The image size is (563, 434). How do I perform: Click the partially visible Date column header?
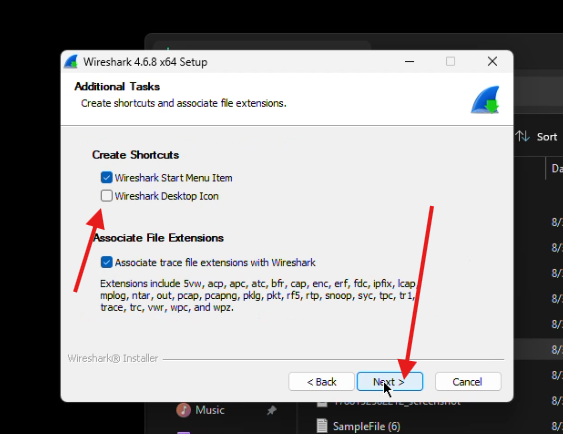557,168
